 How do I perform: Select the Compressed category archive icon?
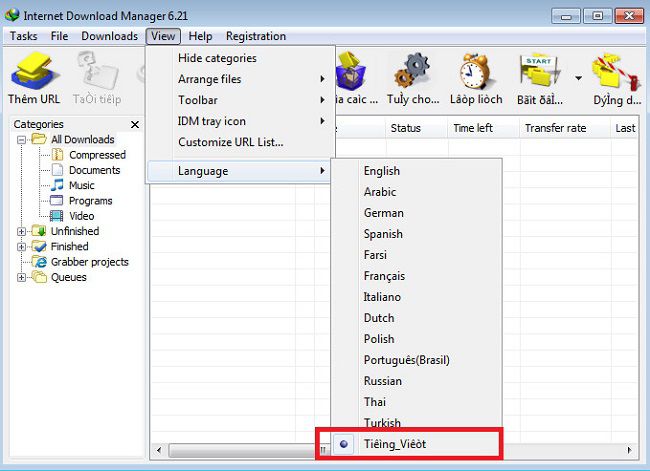(x=57, y=155)
